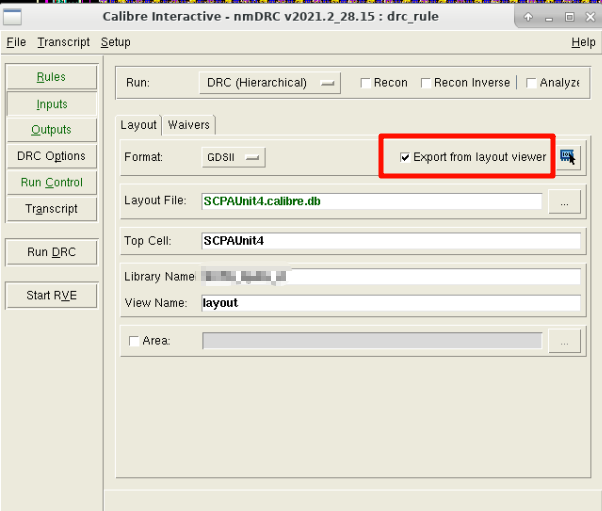
Task: Open the Transcript menu in menu bar
Action: coord(63,42)
